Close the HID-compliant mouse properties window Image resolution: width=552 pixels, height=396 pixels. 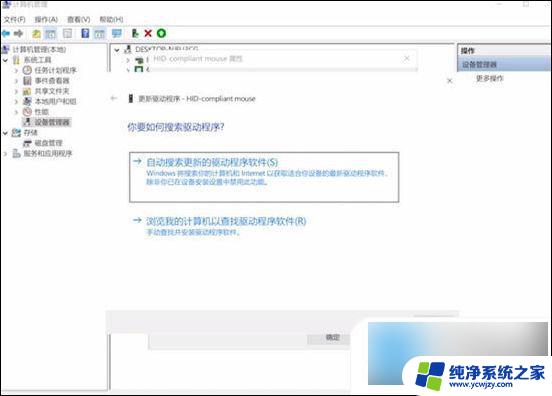pyautogui.click(x=406, y=58)
